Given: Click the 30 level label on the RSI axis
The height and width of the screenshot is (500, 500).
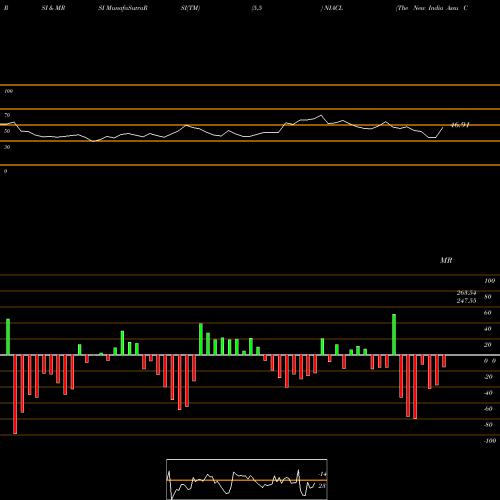Looking at the screenshot, I should click(7, 147).
